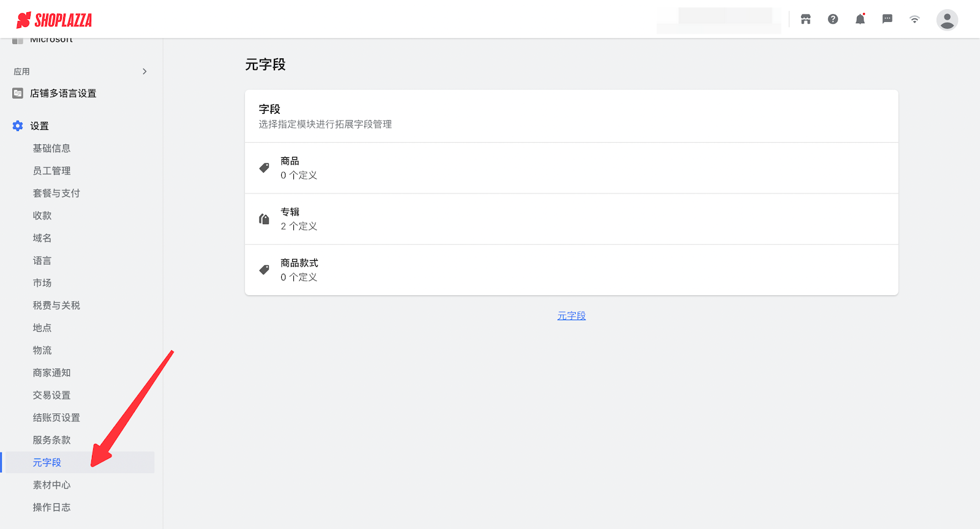The image size is (980, 529).
Task: Open the user account avatar
Action: point(947,20)
